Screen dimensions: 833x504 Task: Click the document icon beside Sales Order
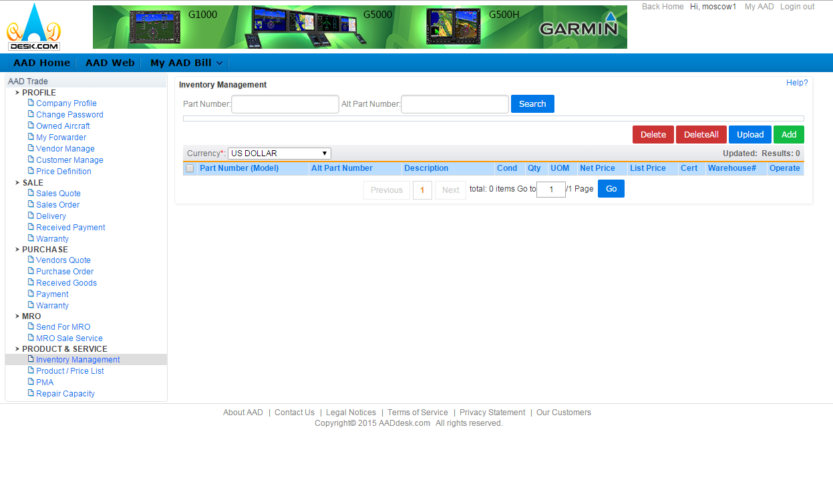click(31, 204)
